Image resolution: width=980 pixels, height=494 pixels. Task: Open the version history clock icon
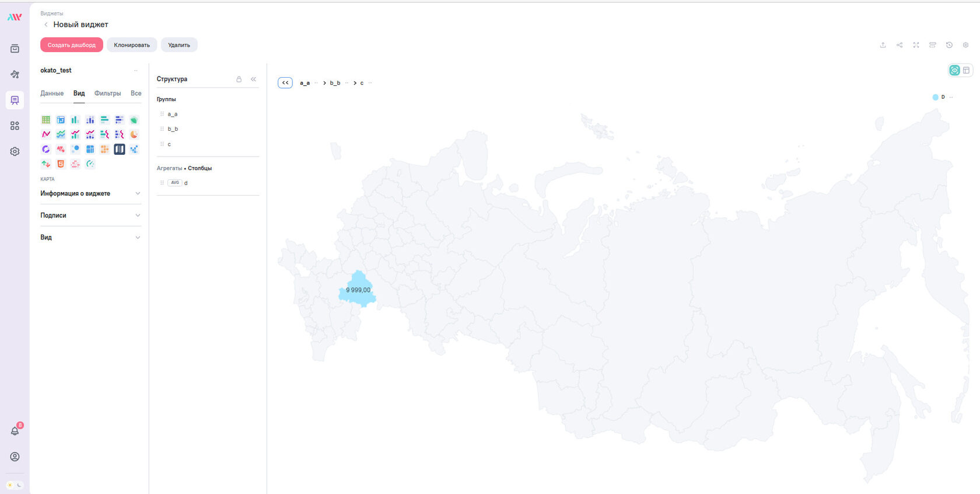(x=949, y=45)
